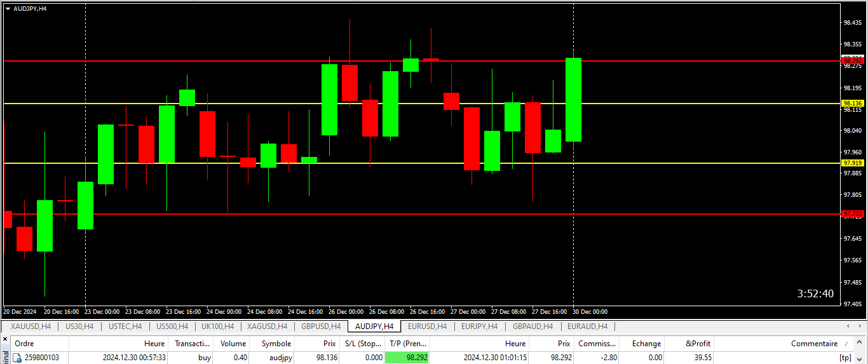Sort by the Echange column header
This screenshot has width=868, height=364.
pos(642,344)
